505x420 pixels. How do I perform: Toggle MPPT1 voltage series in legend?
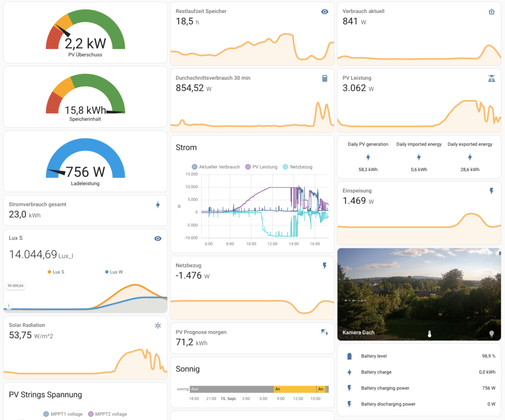coord(63,414)
